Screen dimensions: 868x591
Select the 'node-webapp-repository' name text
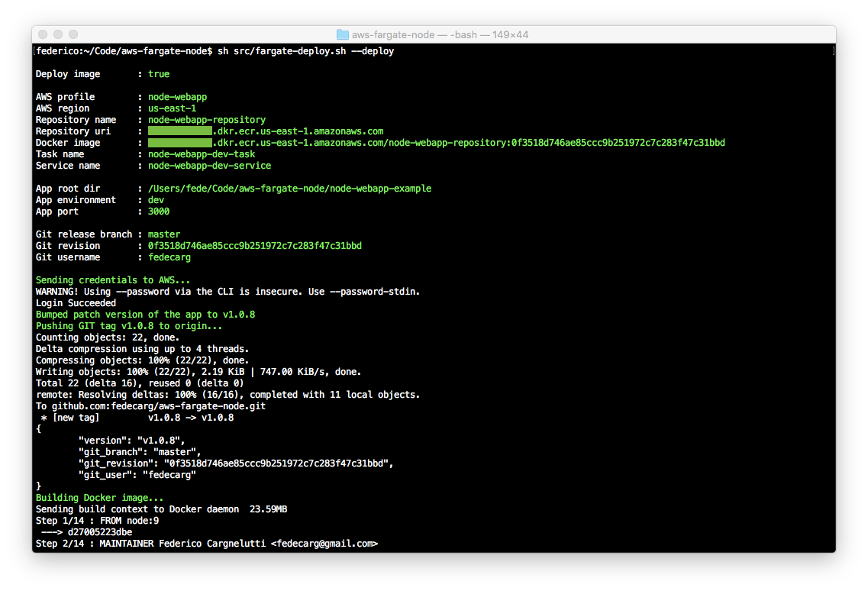click(206, 119)
